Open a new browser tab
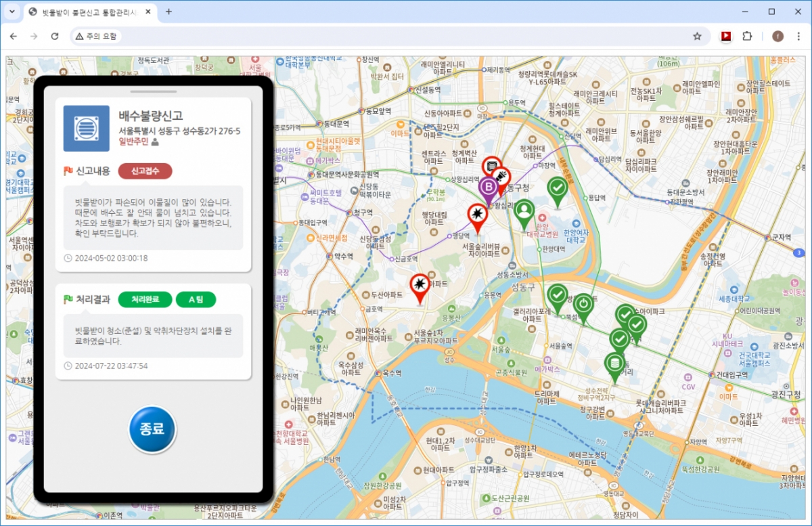This screenshot has width=812, height=526. (168, 12)
